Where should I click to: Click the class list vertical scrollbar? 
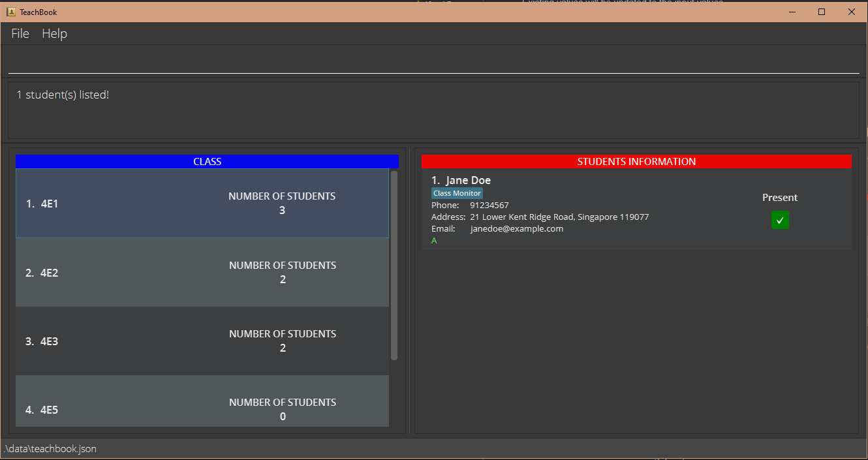tap(394, 266)
